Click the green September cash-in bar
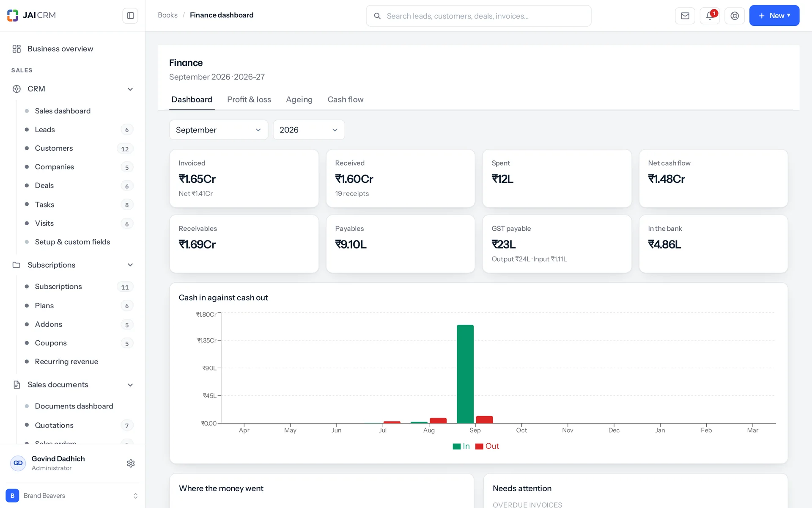Screen dimensions: 812x508 pos(465,374)
